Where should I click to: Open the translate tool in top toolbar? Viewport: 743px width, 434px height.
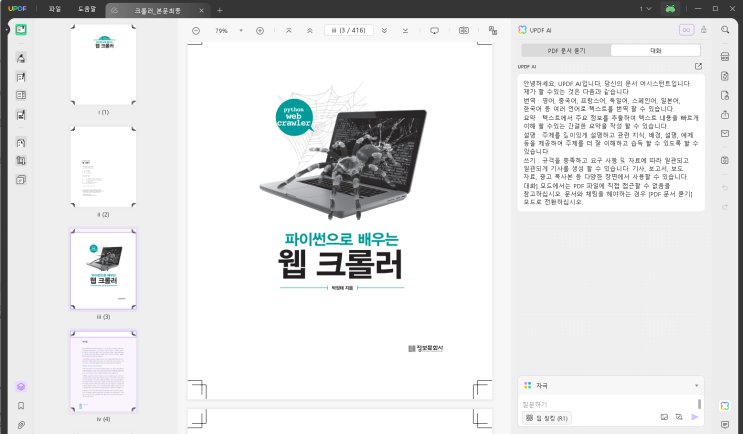493,30
